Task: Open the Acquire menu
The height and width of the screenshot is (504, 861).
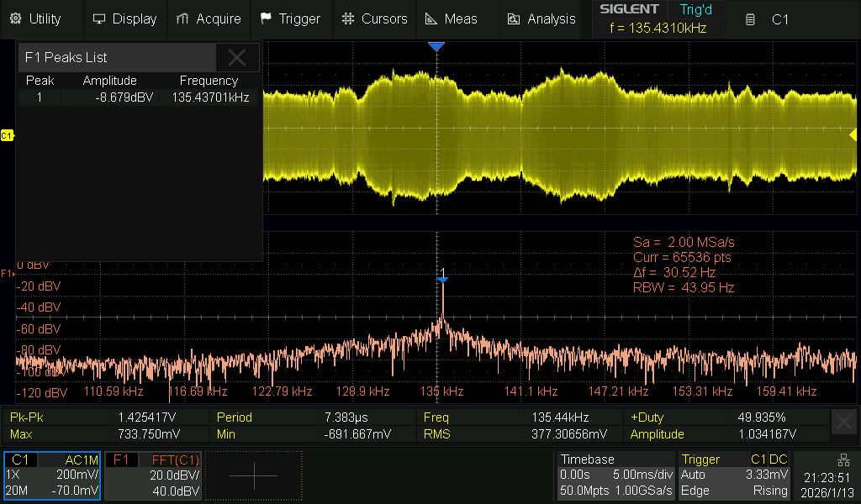Action: click(x=209, y=19)
